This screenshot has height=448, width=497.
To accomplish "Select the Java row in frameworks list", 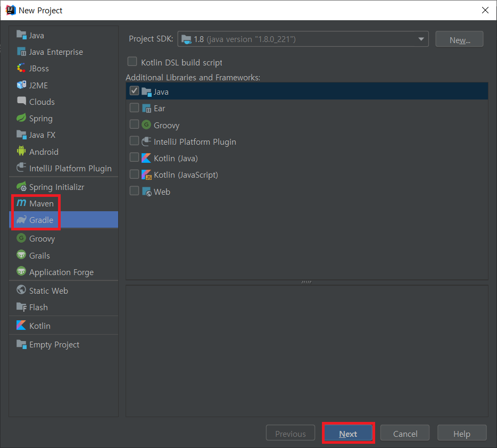I will [x=307, y=91].
